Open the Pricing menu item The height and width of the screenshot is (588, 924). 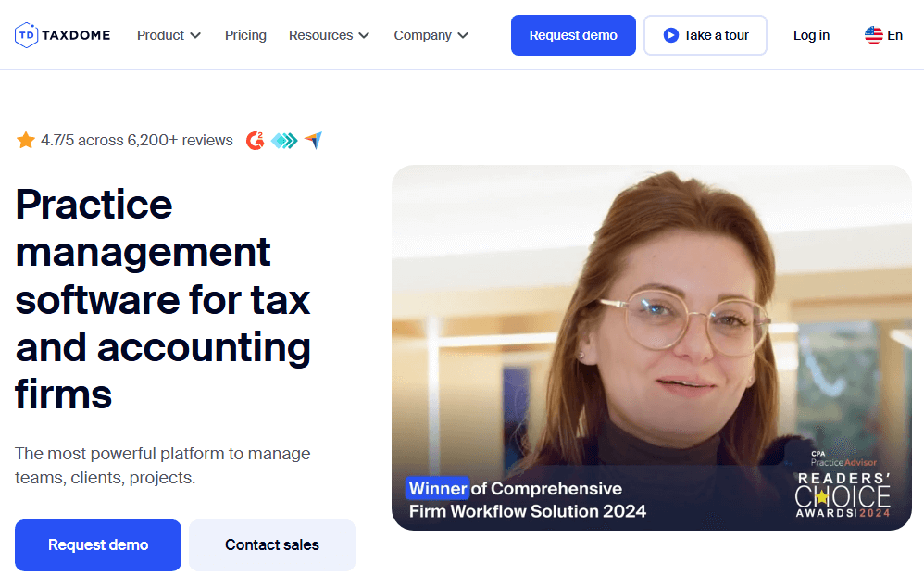pyautogui.click(x=245, y=35)
